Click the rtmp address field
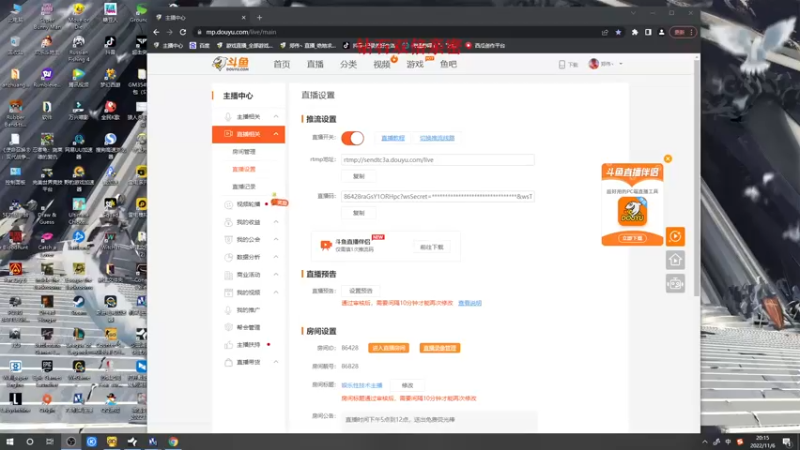Viewport: 800px width, 450px height. pos(438,160)
